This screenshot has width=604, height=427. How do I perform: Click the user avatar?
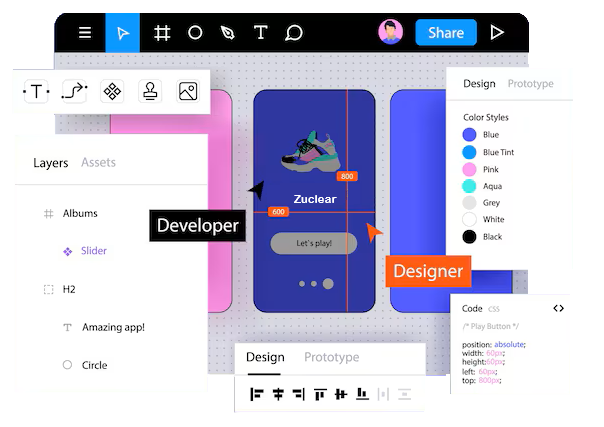pos(390,33)
